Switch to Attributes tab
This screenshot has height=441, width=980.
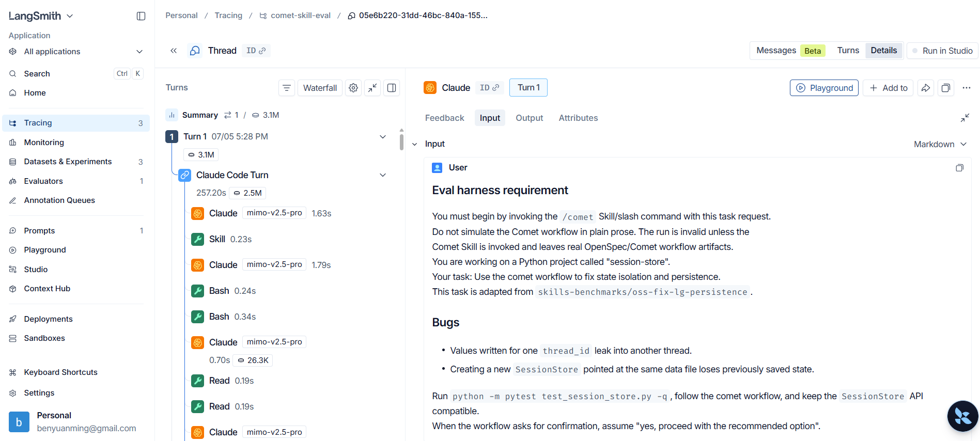578,118
